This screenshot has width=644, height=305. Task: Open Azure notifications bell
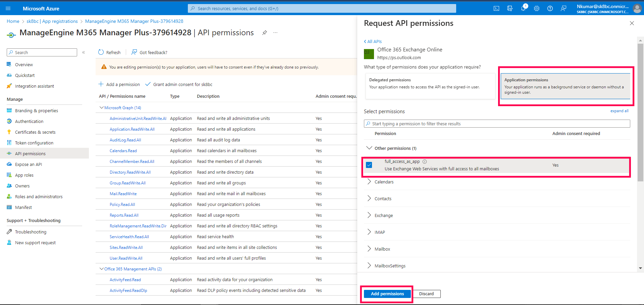pyautogui.click(x=523, y=8)
